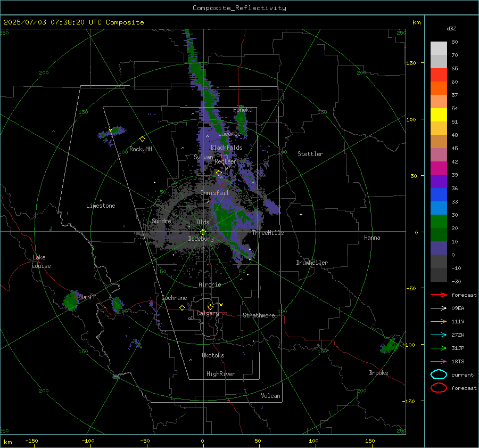Click the green radar echo left of Banff
This screenshot has height=448, width=479.
71,300
